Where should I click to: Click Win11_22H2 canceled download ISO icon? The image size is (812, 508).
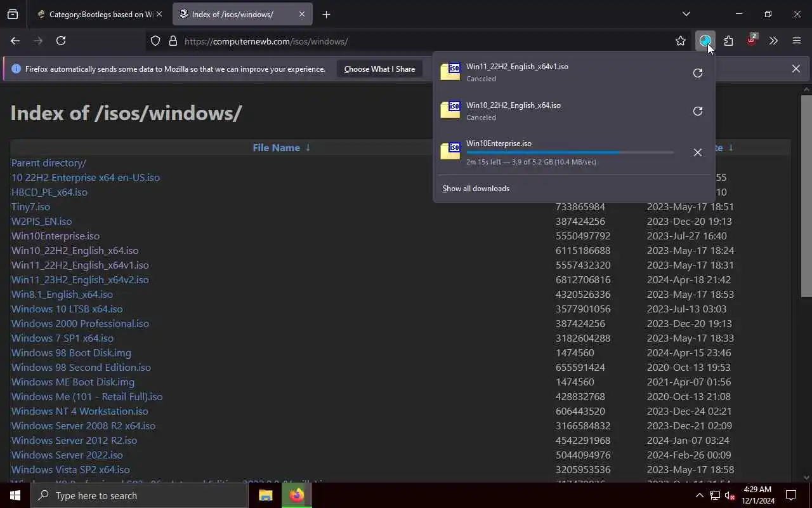click(x=450, y=71)
